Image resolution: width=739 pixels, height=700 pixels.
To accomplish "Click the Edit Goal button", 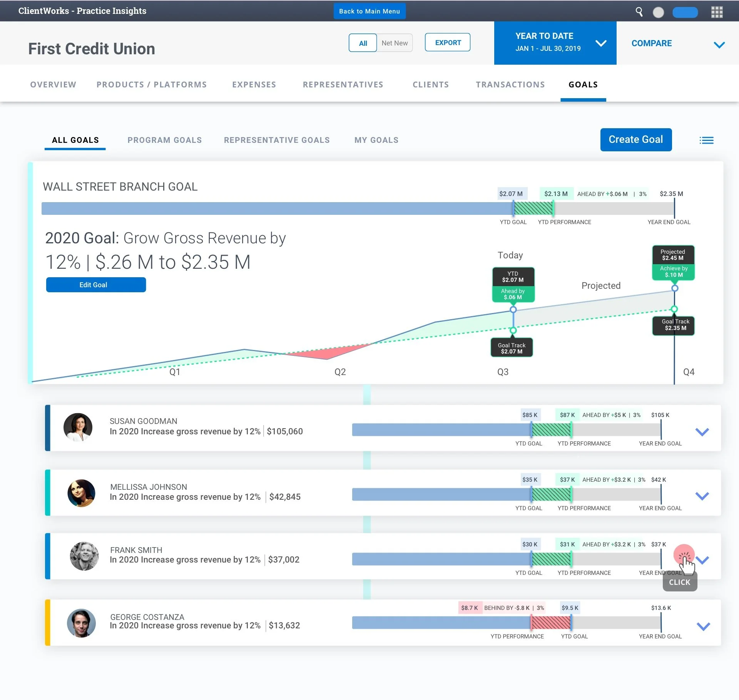I will coord(96,285).
